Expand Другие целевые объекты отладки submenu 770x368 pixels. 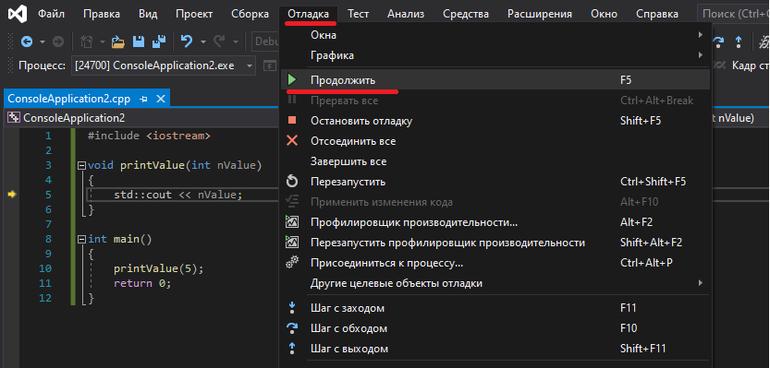click(x=495, y=283)
